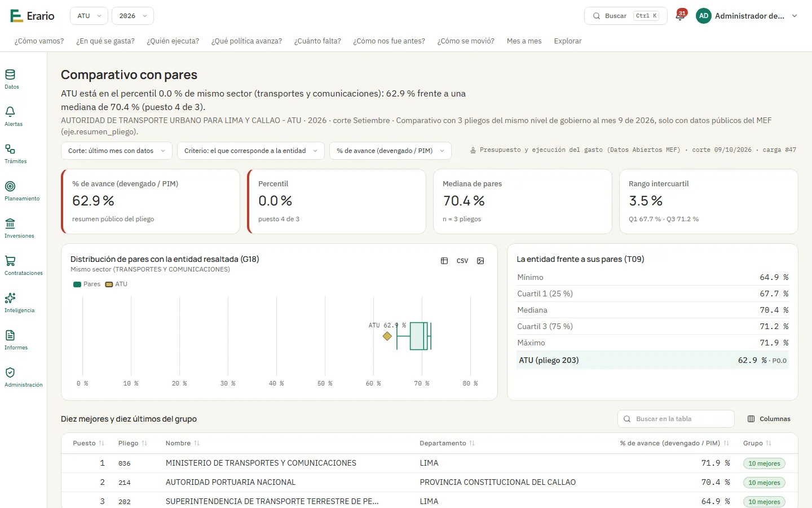Sort table by Grupo column
Image resolution: width=812 pixels, height=508 pixels.
(757, 443)
